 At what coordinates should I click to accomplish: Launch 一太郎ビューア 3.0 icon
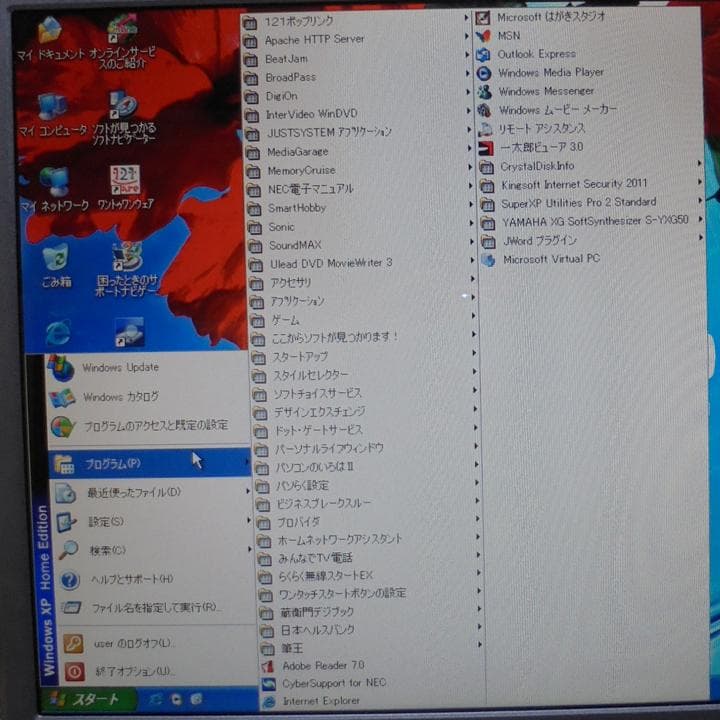tap(485, 148)
